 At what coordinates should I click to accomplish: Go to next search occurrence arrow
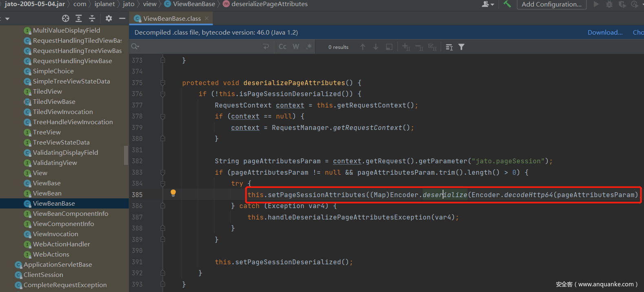tap(376, 47)
